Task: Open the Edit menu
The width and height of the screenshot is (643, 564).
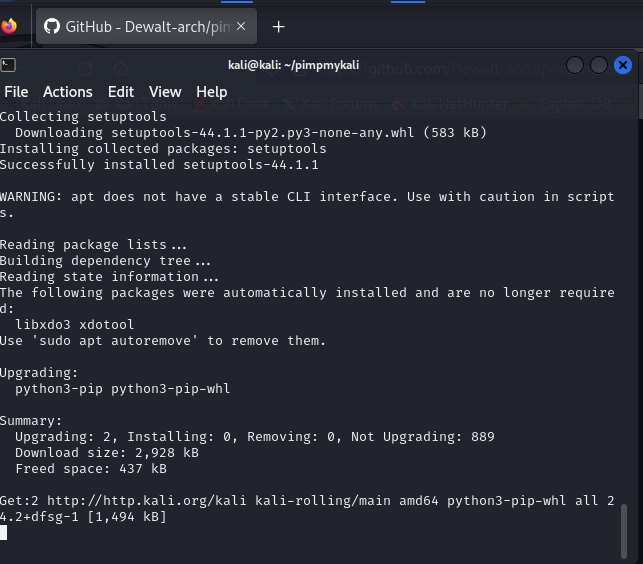Action: click(121, 92)
